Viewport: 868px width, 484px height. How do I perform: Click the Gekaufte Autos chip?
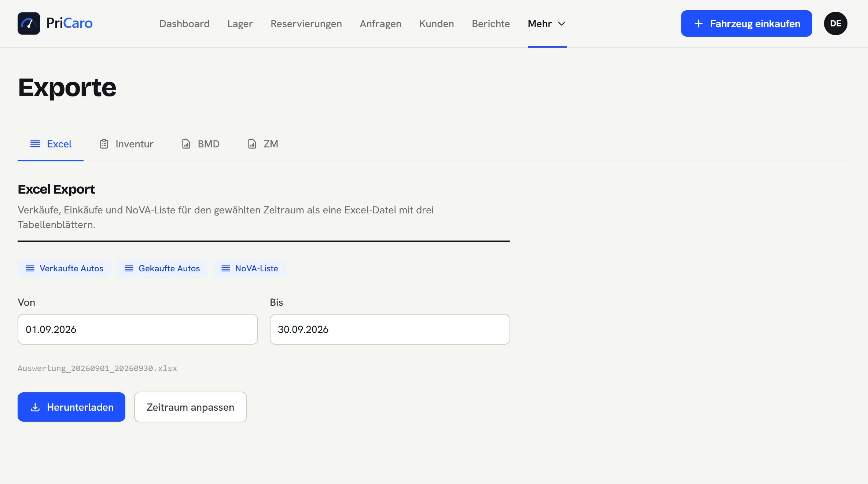162,268
